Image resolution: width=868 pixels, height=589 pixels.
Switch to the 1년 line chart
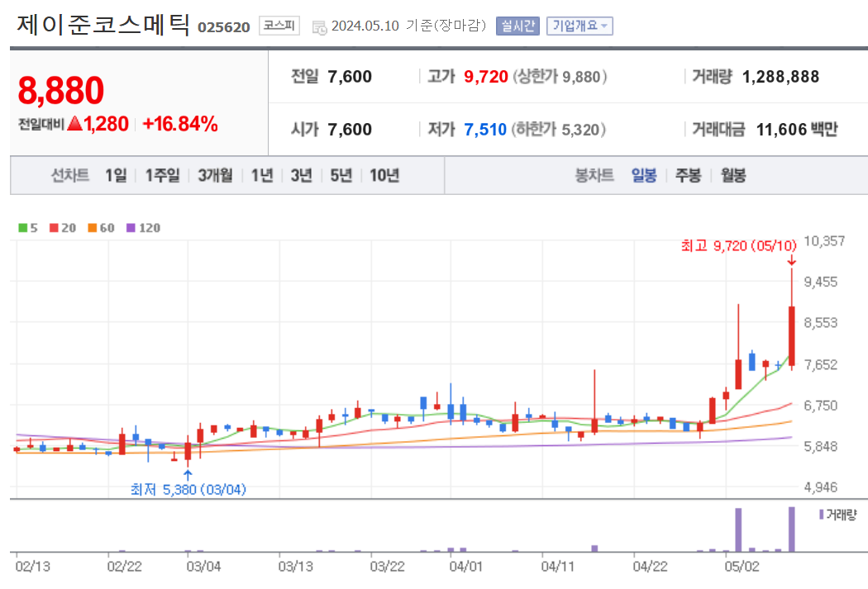point(262,175)
